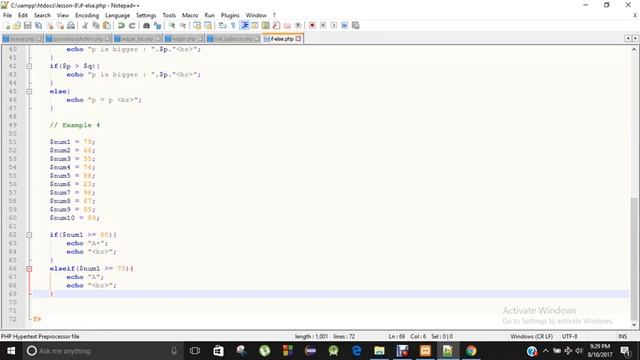Toggle synchronized vertical scrolling
Image resolution: width=640 pixels, height=360 pixels.
(197, 25)
